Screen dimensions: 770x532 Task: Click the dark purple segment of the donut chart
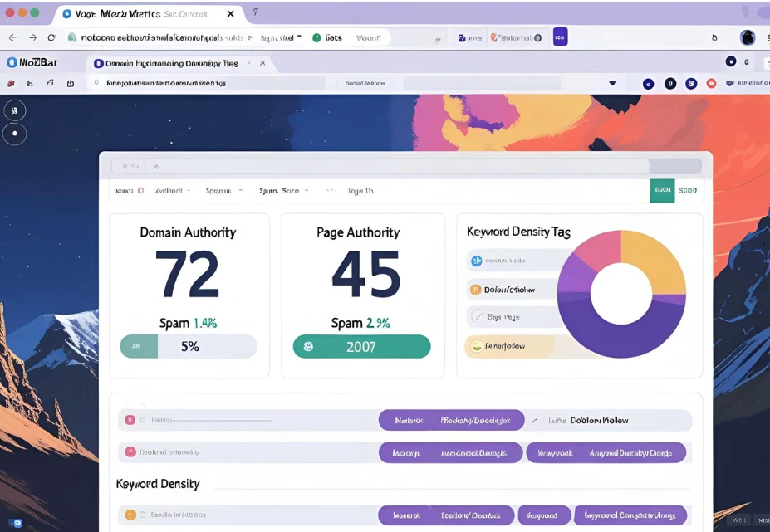[x=620, y=341]
